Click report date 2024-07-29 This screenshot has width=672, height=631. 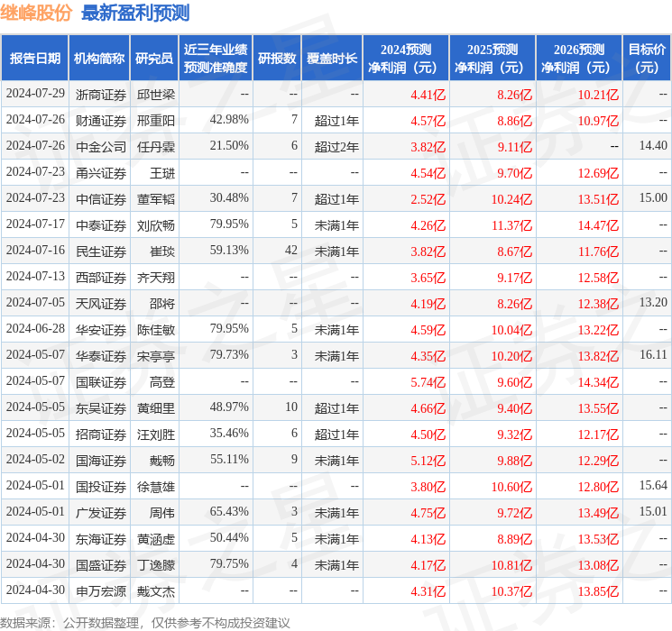click(35, 94)
